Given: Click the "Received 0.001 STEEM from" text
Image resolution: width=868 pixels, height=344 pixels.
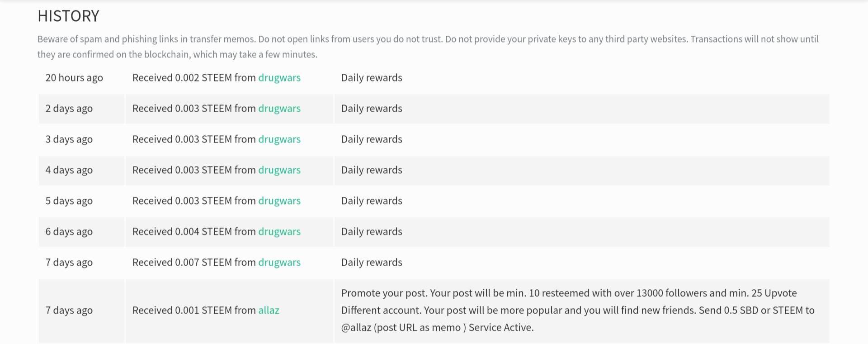Looking at the screenshot, I should coord(194,311).
